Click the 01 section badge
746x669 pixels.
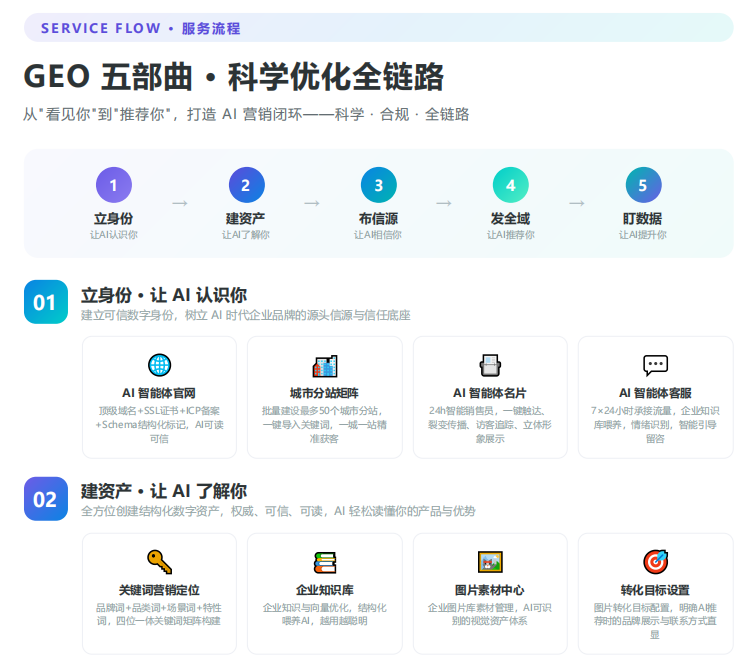[46, 302]
